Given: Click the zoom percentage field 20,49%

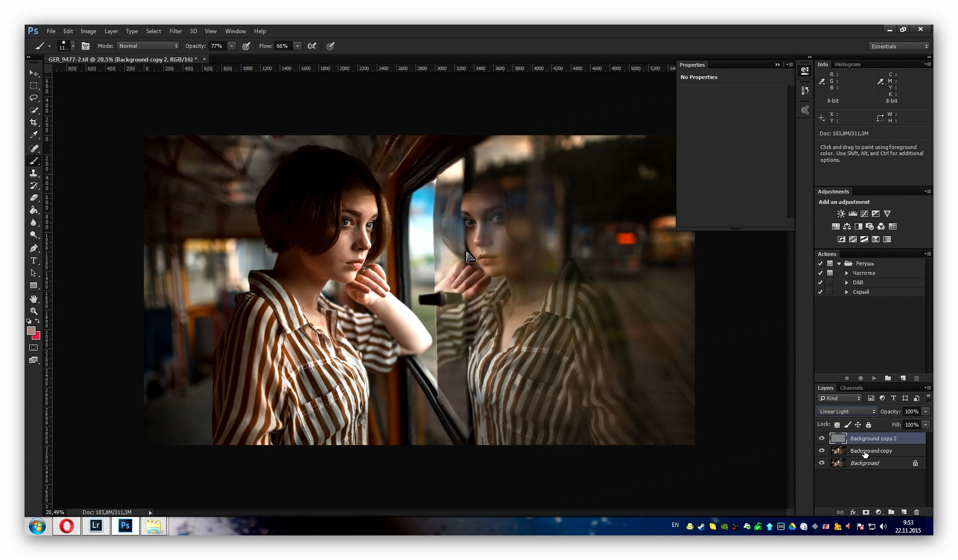Looking at the screenshot, I should [55, 512].
